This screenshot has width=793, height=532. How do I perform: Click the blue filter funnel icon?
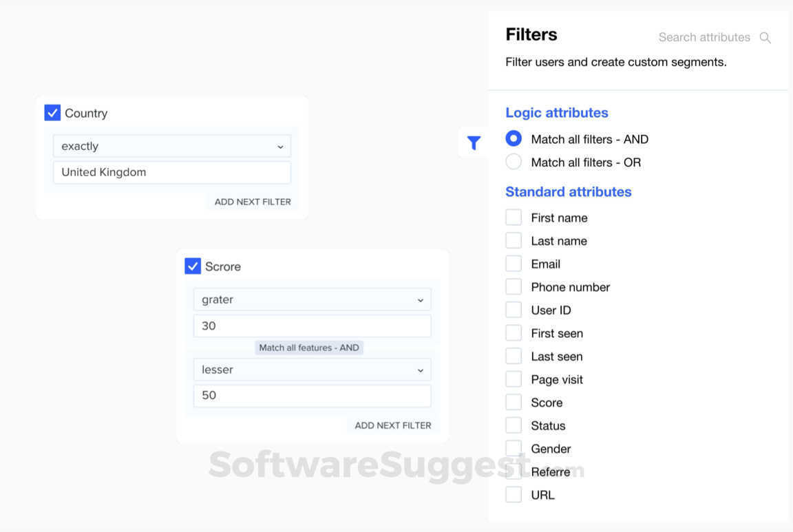[474, 142]
